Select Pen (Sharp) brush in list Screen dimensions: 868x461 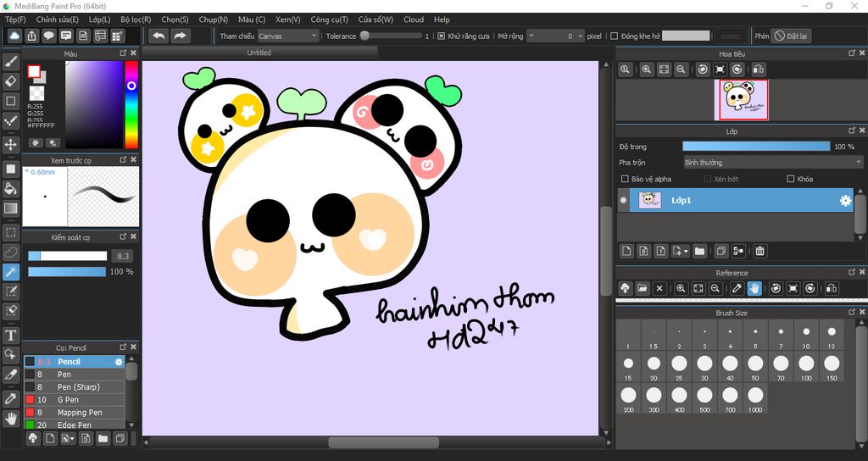pyautogui.click(x=75, y=386)
